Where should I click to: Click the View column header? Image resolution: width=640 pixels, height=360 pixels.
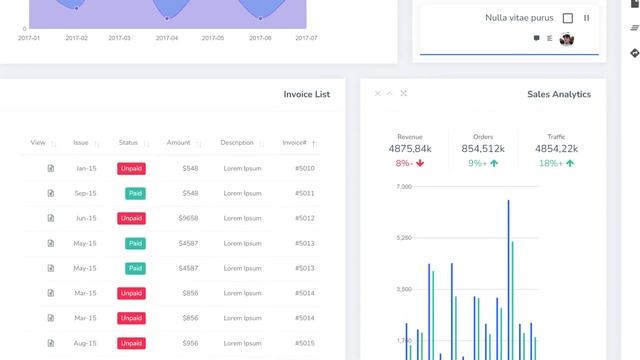coord(38,142)
